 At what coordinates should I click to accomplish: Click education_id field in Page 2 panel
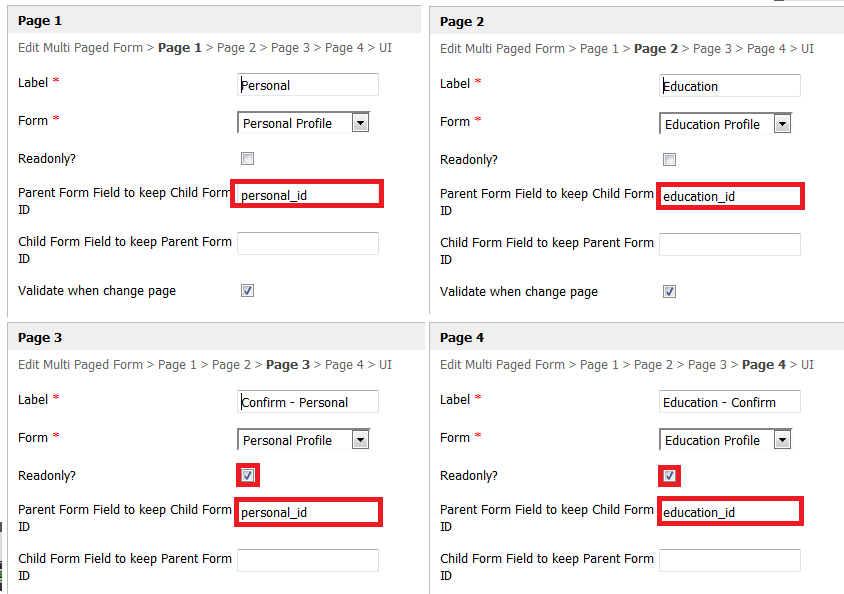tap(730, 196)
